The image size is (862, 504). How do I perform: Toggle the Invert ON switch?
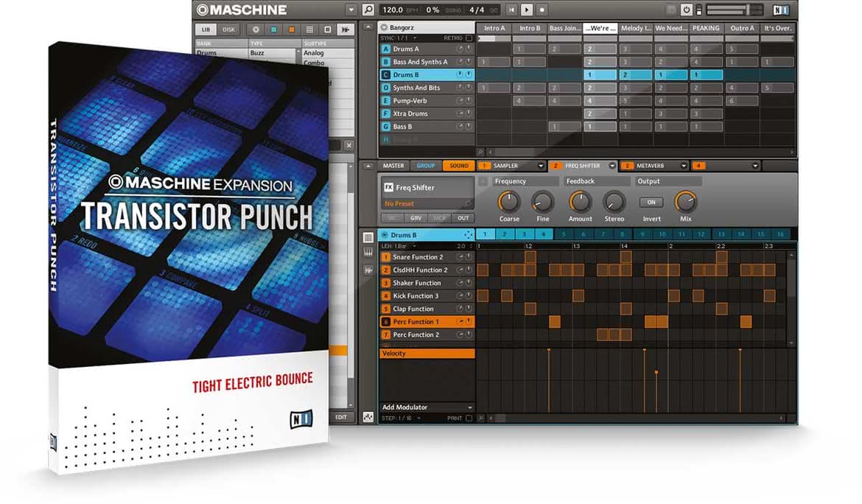click(651, 202)
